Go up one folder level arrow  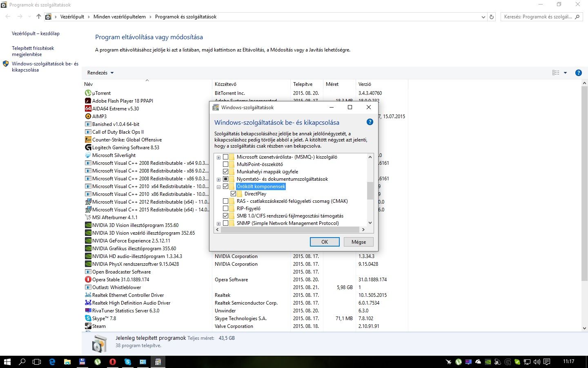38,17
